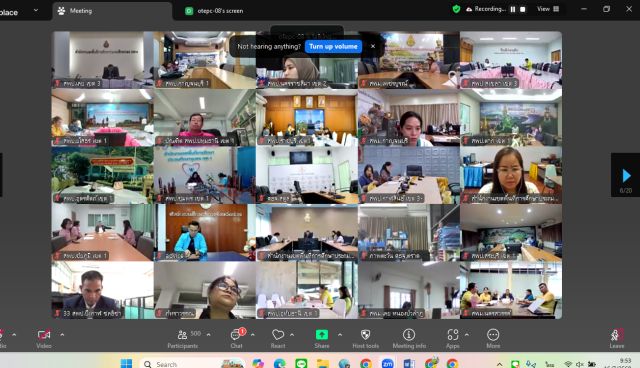Open the React heart icon
Screen dimensions: 640x368
tap(278, 339)
